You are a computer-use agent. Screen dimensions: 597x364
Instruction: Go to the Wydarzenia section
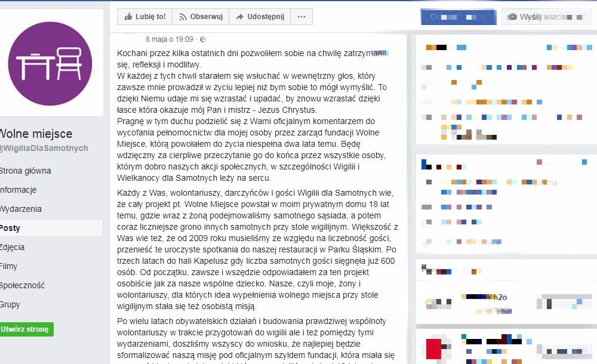[20, 209]
